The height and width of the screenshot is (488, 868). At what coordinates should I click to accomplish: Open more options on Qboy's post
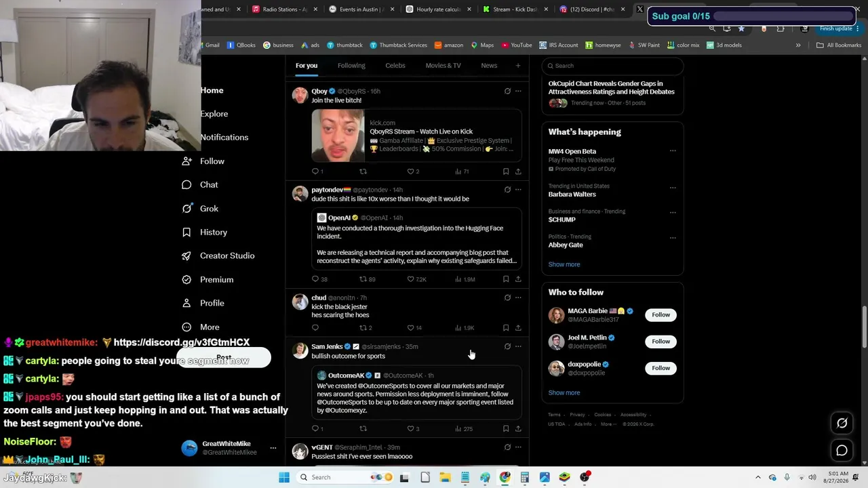pos(518,91)
